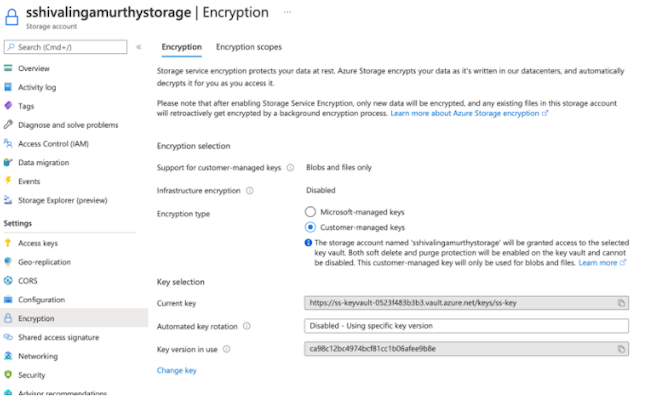This screenshot has width=650, height=399.
Task: Click the Data migration icon
Action: pos(8,162)
